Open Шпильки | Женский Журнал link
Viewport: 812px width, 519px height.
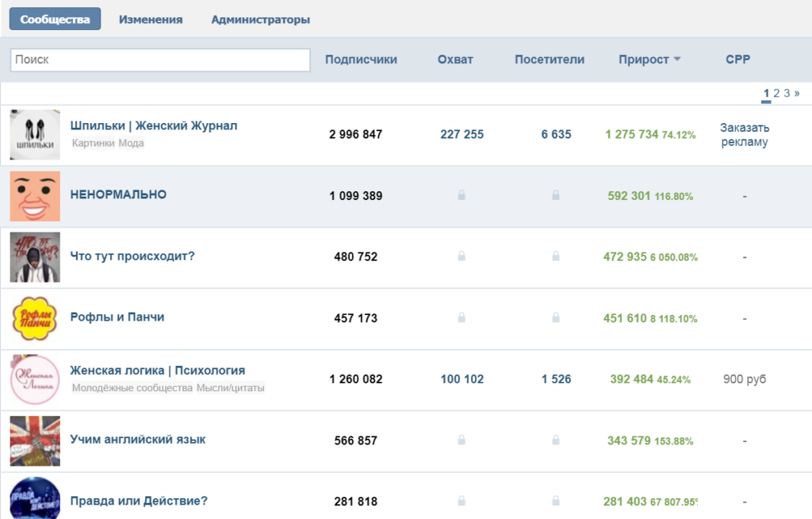click(154, 126)
